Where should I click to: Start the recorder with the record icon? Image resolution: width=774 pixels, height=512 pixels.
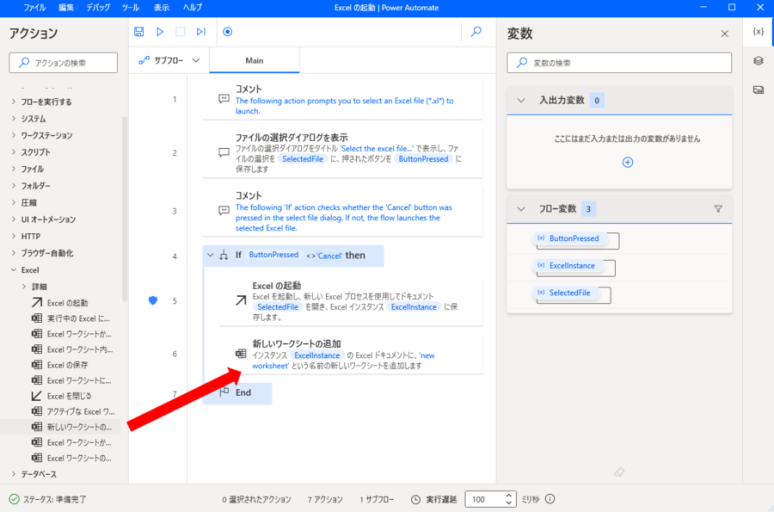pyautogui.click(x=227, y=32)
